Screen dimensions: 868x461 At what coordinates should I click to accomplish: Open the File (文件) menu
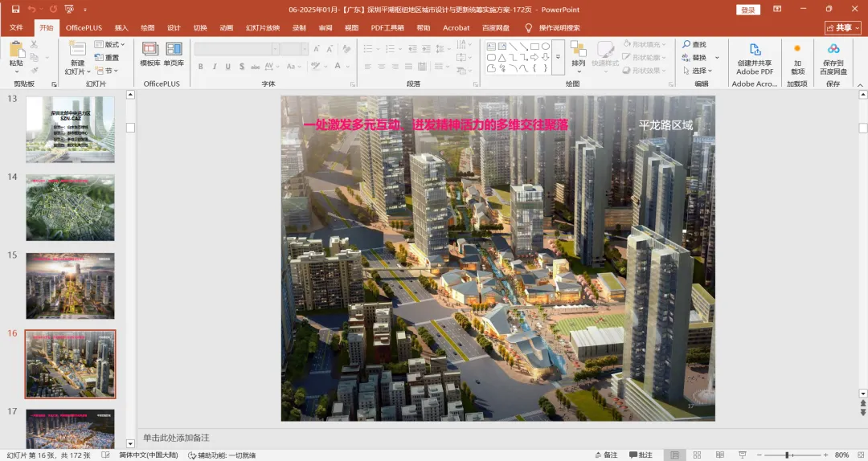(x=16, y=27)
